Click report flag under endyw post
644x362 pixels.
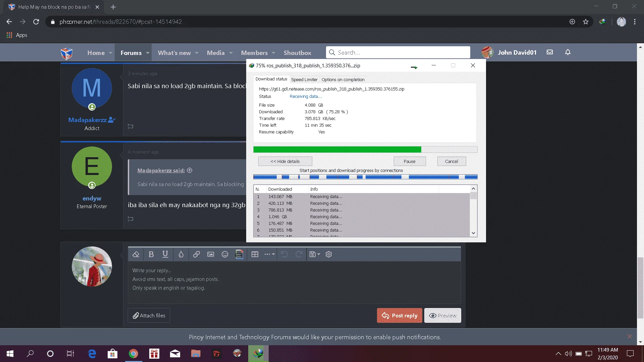tap(130, 219)
